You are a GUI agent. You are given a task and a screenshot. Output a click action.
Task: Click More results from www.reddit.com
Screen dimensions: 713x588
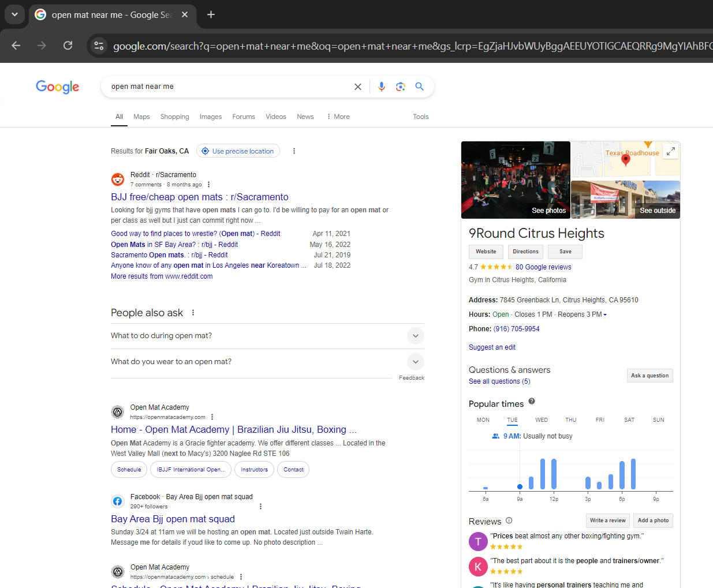click(x=162, y=276)
